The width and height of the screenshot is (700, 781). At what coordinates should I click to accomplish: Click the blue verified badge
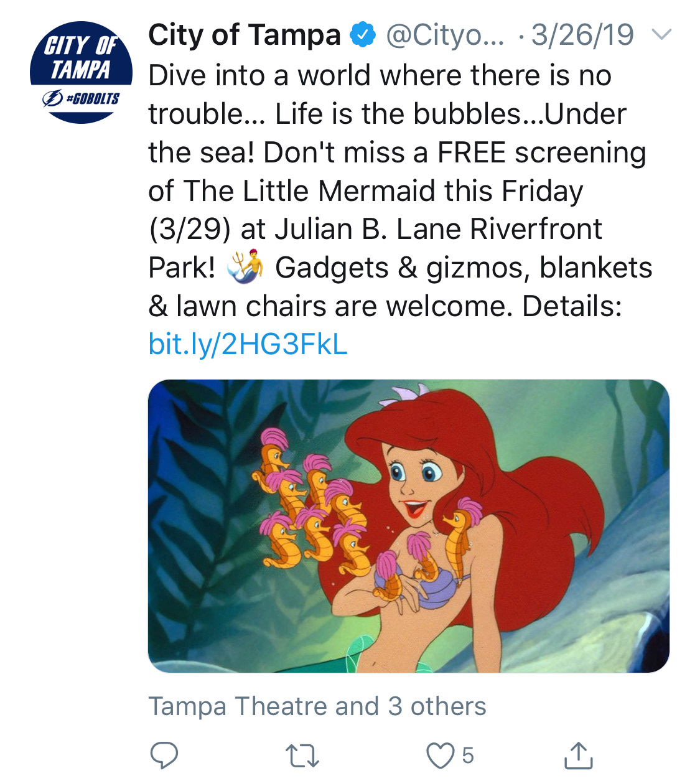(x=363, y=35)
